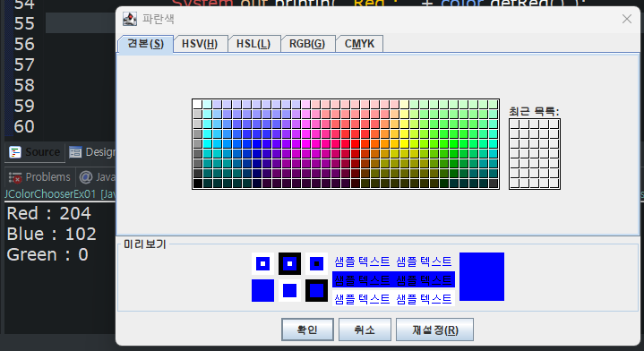Confirm the color with the 확인 button

(x=307, y=330)
